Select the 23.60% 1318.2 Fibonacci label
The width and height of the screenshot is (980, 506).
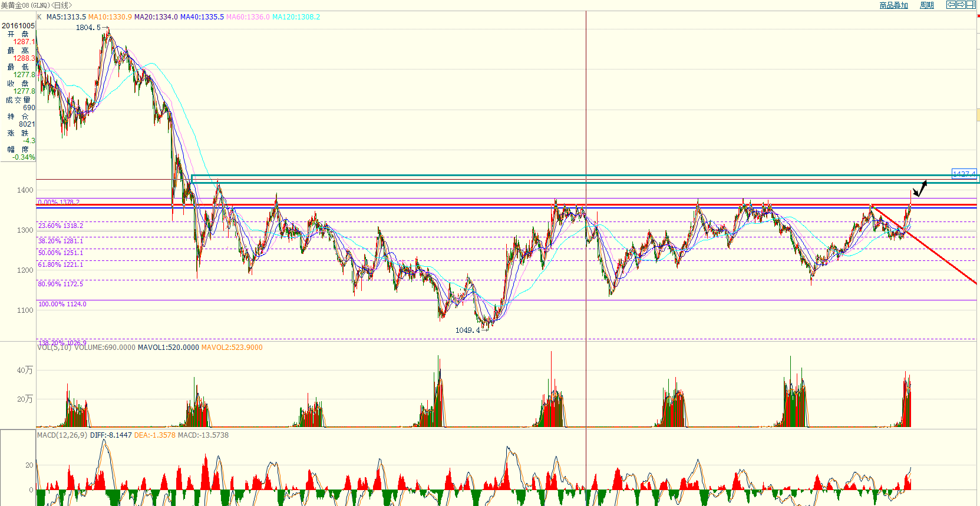[x=61, y=226]
